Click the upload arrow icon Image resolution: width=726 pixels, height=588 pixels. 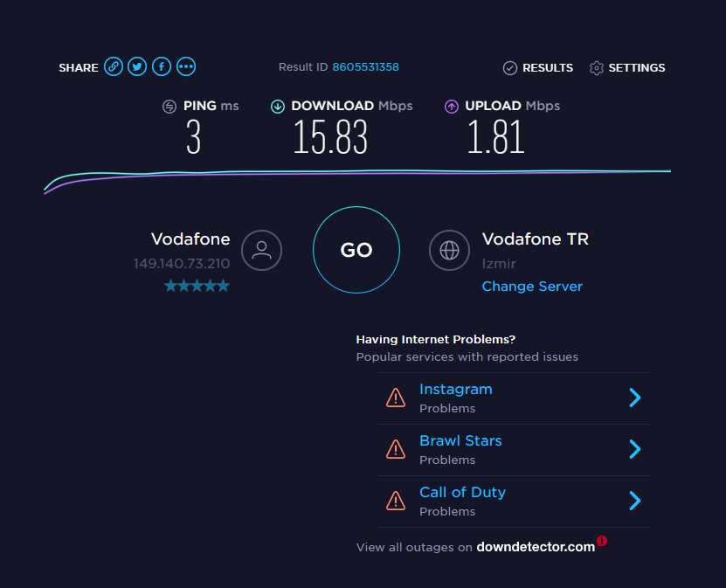point(452,107)
